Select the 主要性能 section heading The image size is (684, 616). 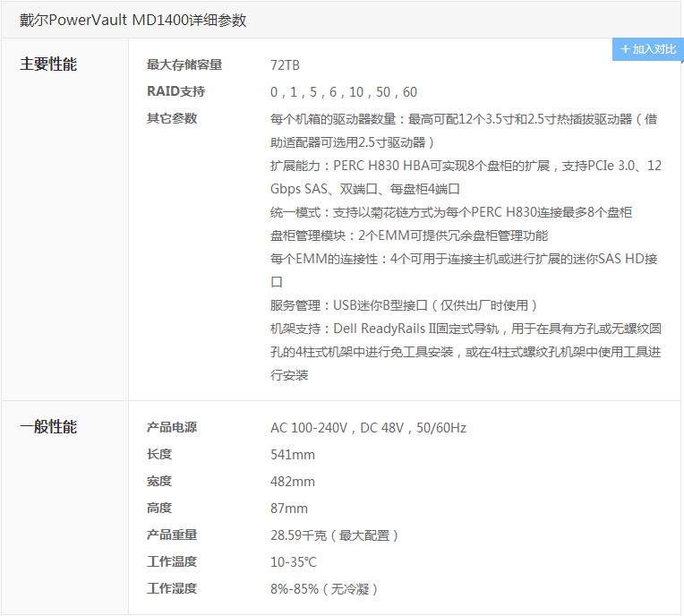[x=48, y=64]
